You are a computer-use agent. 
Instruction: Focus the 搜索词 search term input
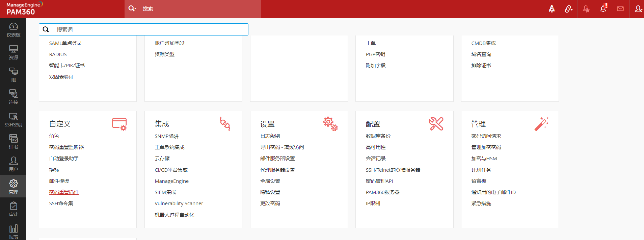click(x=143, y=29)
